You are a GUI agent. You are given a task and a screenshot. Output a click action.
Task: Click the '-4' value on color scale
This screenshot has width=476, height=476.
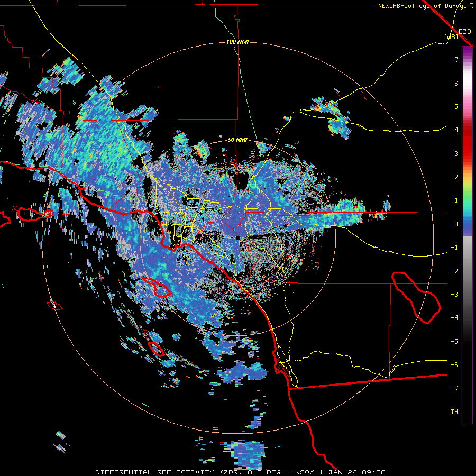(x=454, y=318)
